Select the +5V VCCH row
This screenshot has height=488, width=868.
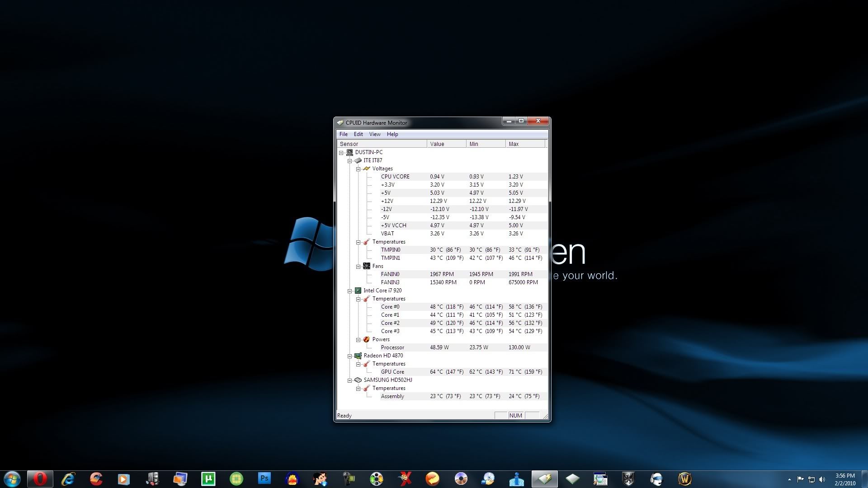pos(463,225)
